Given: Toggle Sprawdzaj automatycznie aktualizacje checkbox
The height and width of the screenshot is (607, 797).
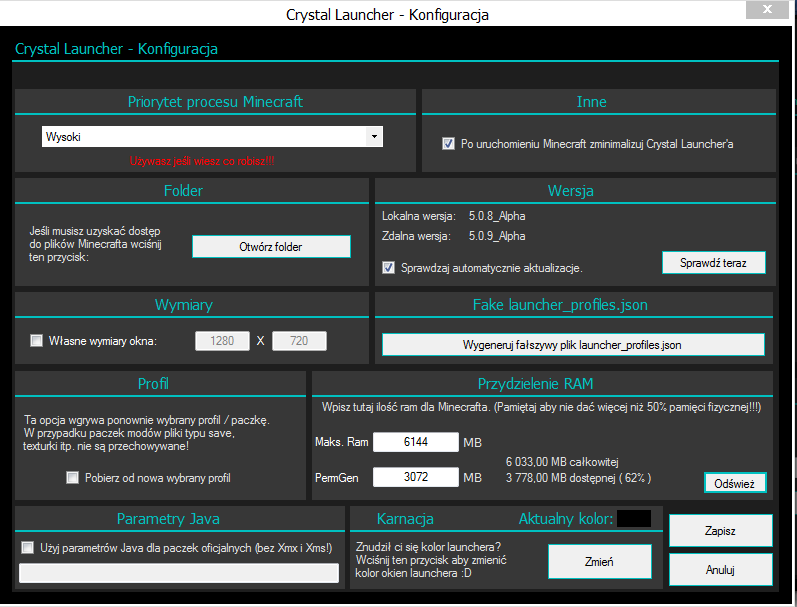Looking at the screenshot, I should [388, 267].
